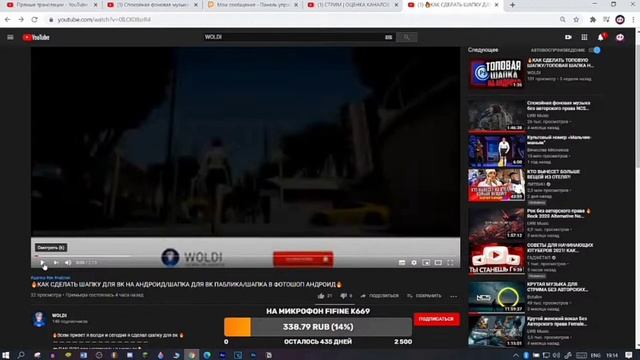Open the player settings gear
Viewport: 640px width, 360px height.
click(x=414, y=262)
